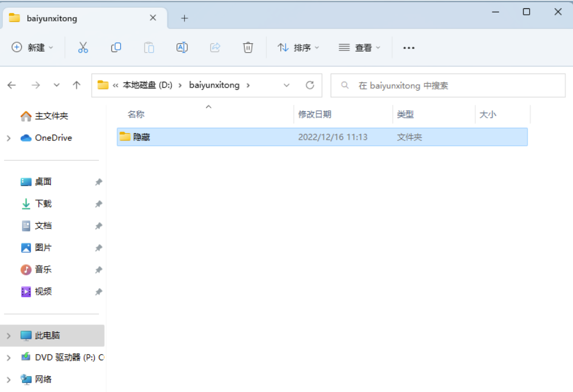573x392 pixels.
Task: Expand the DVD 驱动器 tree node
Action: tap(9, 357)
